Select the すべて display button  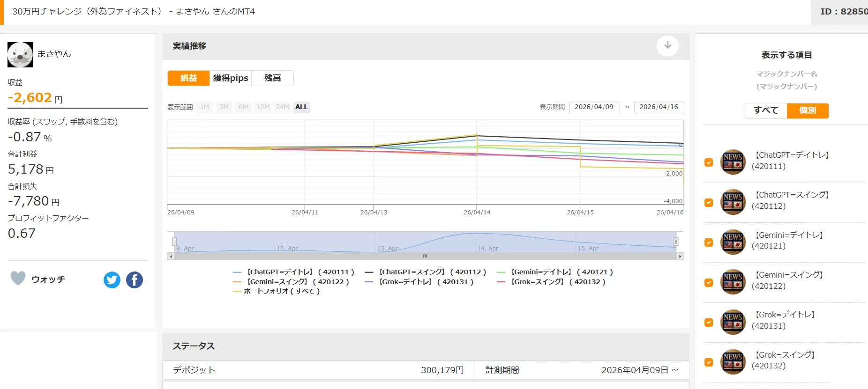tap(766, 111)
